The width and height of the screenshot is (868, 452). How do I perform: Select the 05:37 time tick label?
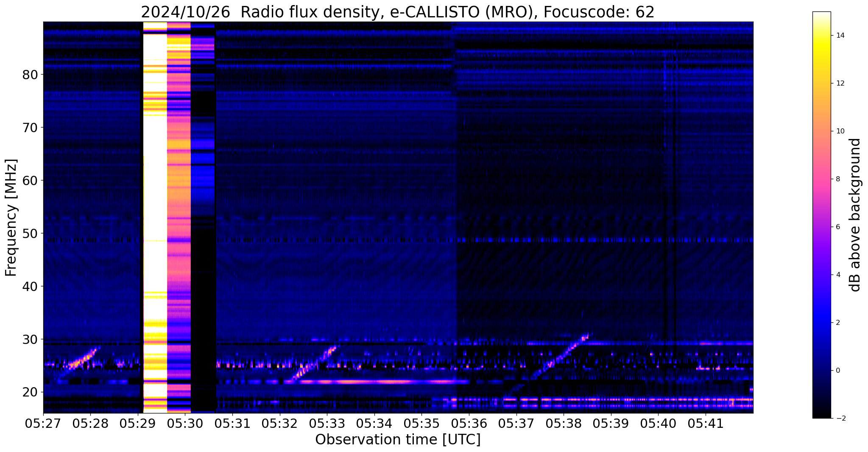516,423
